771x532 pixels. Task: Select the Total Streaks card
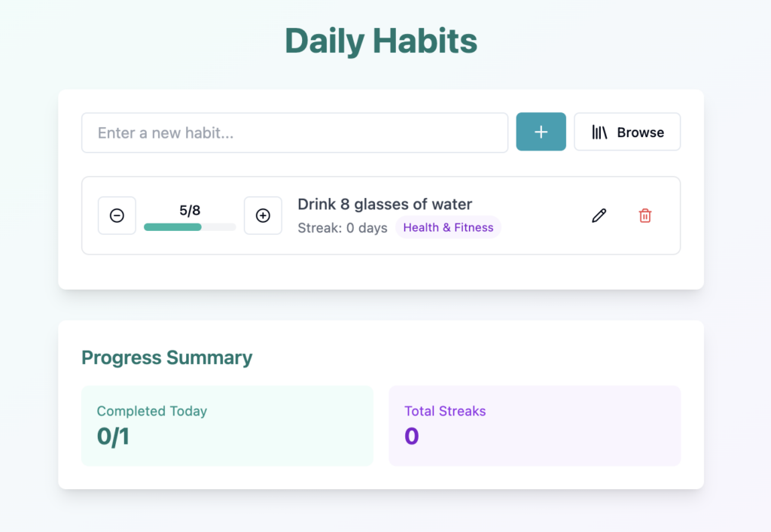coord(535,425)
